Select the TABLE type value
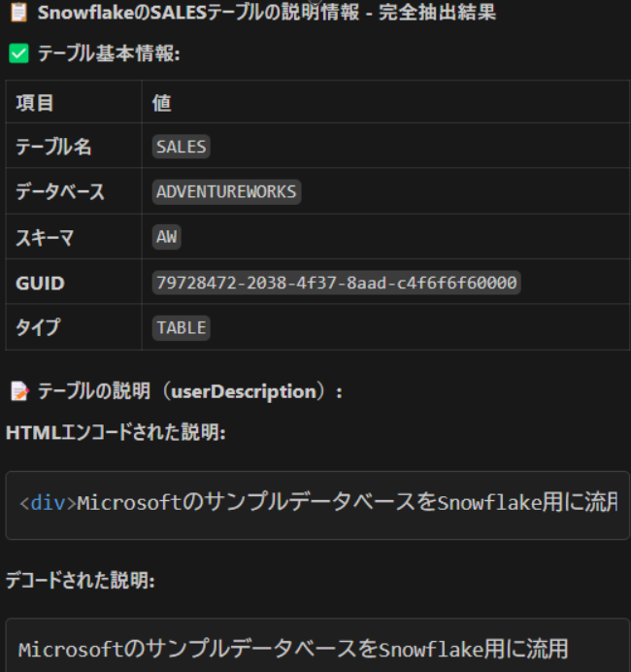Screen dimensions: 631x672 (x=182, y=328)
